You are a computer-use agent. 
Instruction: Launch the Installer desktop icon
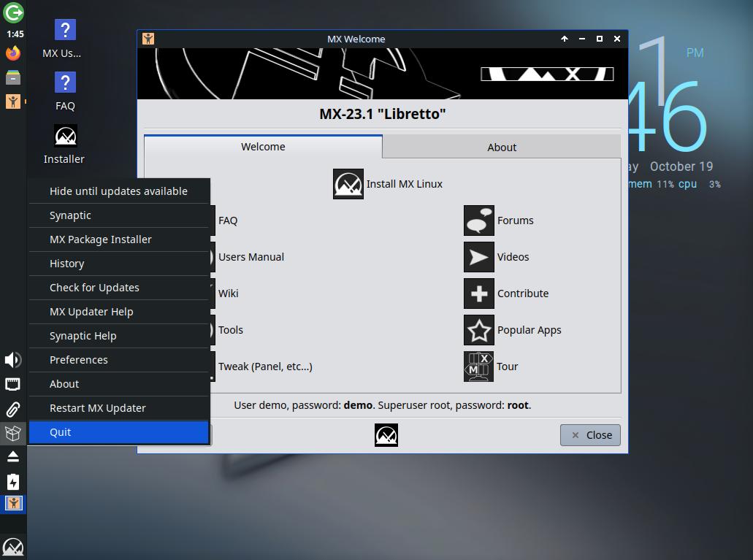coord(65,145)
